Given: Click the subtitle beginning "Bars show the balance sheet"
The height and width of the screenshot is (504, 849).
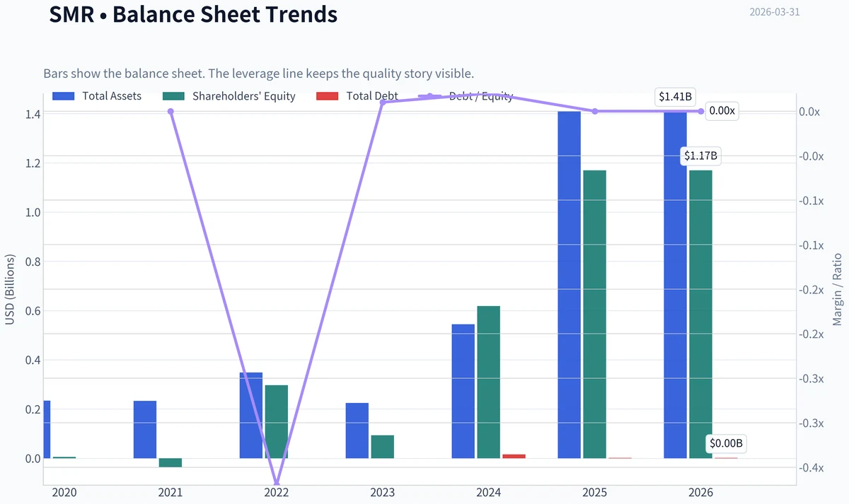Looking at the screenshot, I should 258,74.
